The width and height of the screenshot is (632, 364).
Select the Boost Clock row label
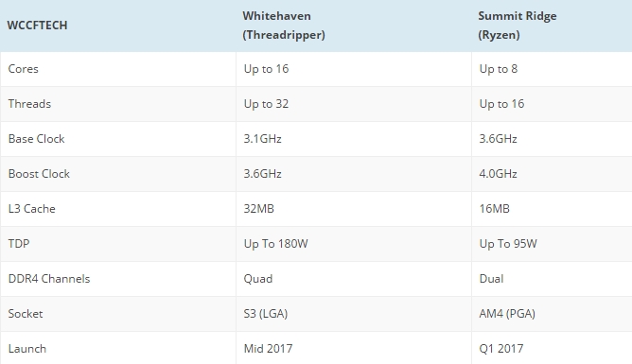pos(39,174)
